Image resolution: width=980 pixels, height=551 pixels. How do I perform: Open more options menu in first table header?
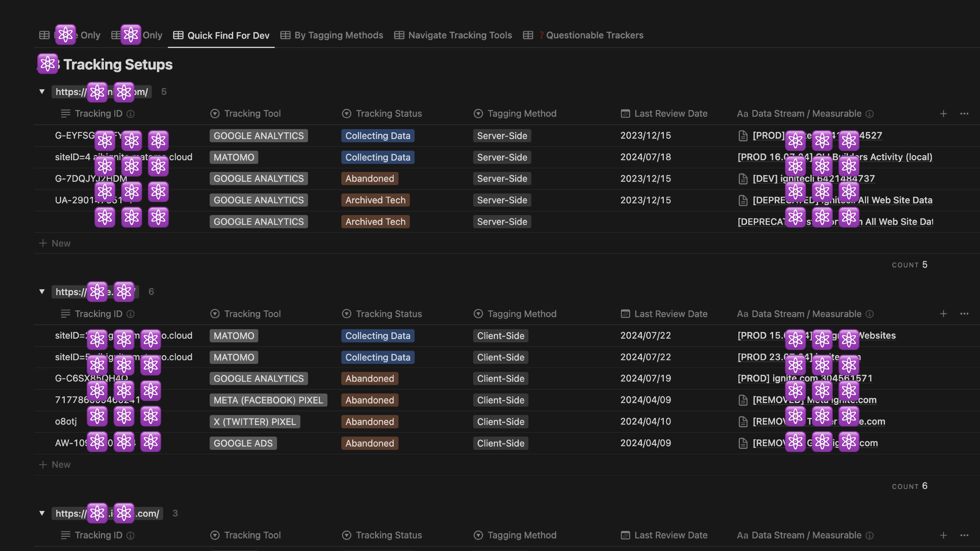point(964,114)
